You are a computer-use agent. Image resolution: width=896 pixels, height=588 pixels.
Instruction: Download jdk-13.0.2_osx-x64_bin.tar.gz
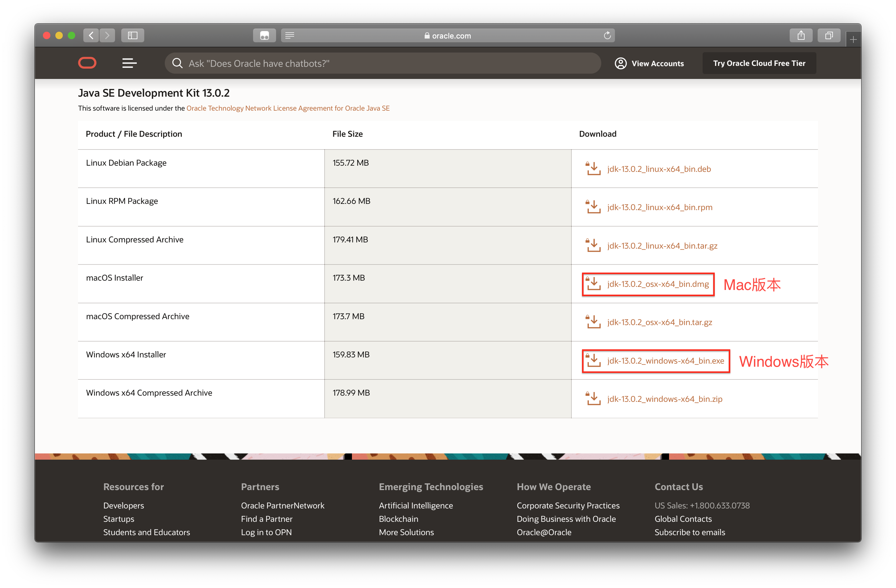point(660,322)
